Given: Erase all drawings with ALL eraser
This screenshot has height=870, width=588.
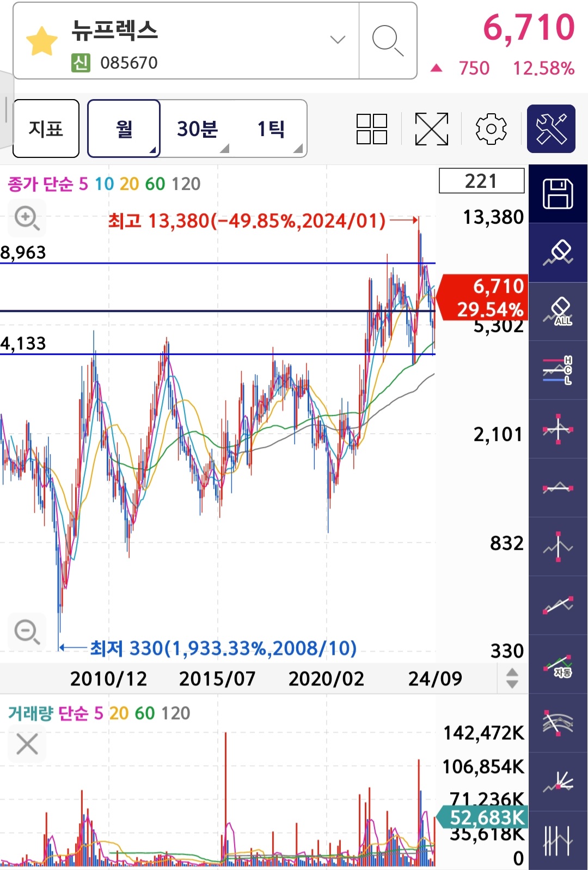Looking at the screenshot, I should (x=558, y=311).
